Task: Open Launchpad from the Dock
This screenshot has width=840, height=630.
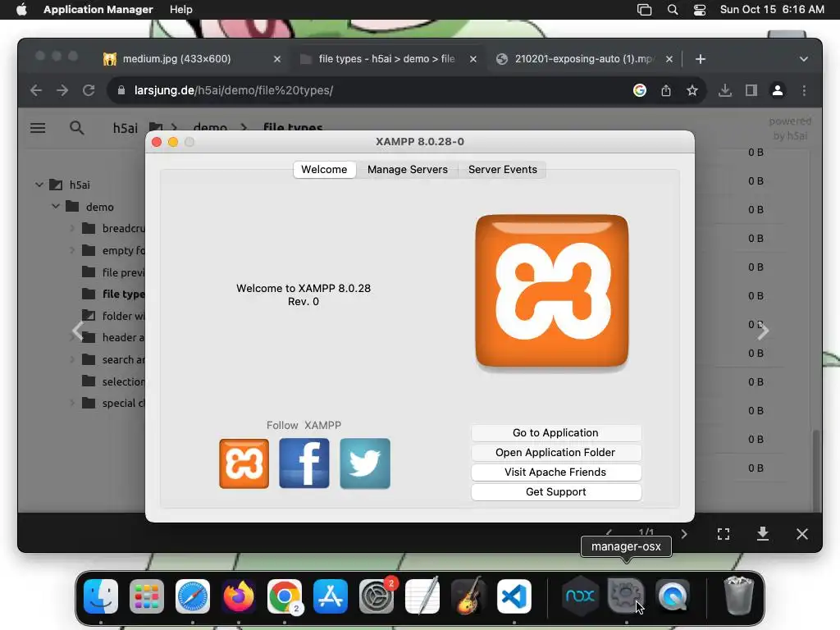Action: 147,596
